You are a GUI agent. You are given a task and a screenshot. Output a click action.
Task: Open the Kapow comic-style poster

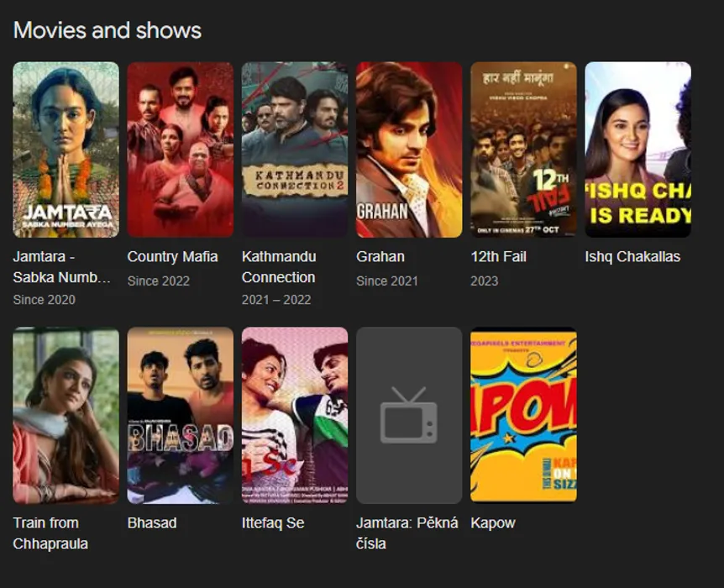[522, 415]
